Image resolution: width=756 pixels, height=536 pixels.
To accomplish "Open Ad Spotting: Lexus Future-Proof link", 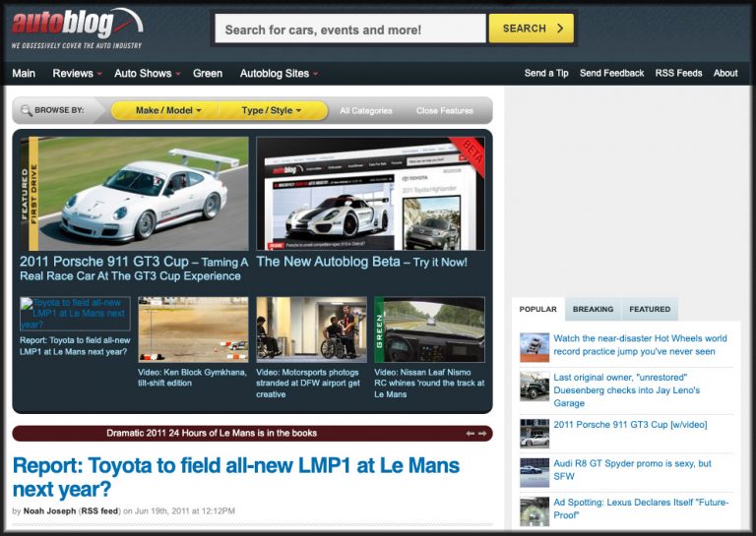I will tap(641, 508).
